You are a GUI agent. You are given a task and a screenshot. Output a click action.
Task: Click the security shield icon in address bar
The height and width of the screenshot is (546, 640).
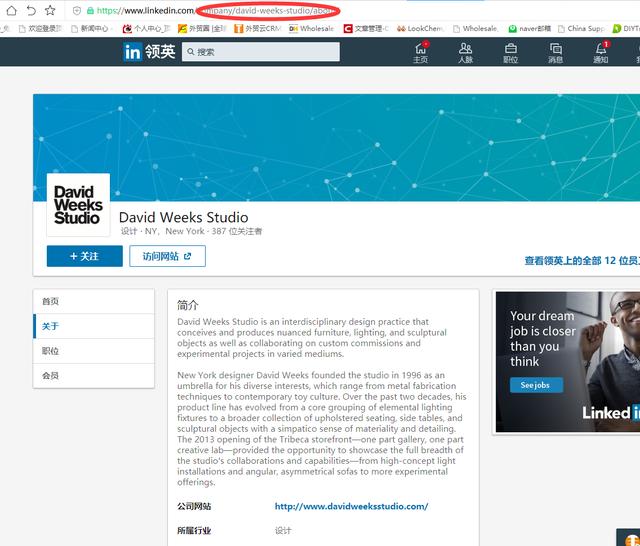coord(77,11)
